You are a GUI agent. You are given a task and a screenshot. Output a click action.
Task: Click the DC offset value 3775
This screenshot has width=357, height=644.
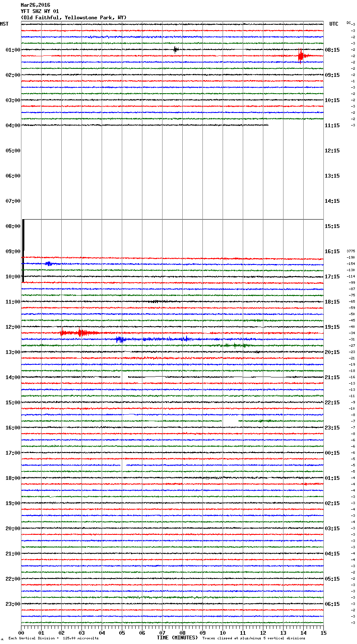coord(351,251)
